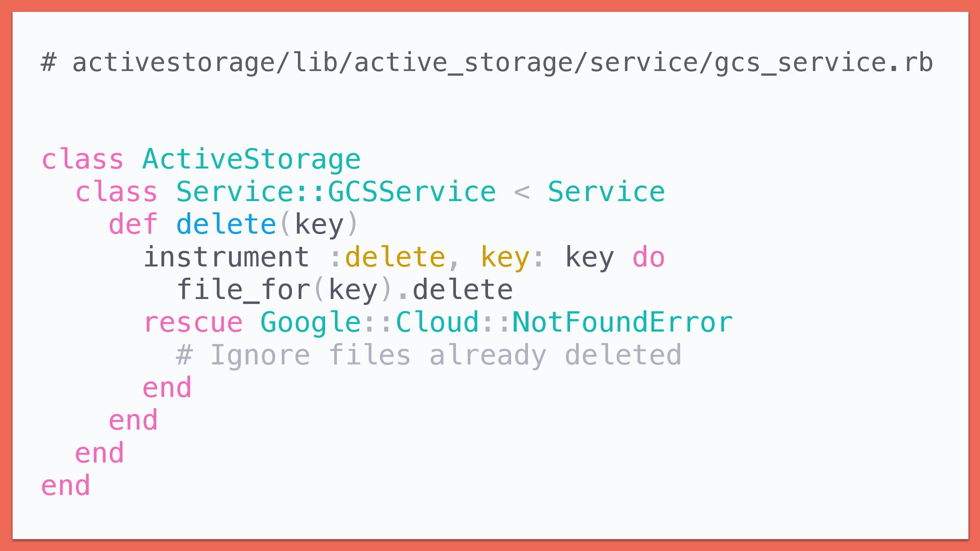Click the Service::GCSService class name
Screen dimensions: 980x551
point(335,192)
